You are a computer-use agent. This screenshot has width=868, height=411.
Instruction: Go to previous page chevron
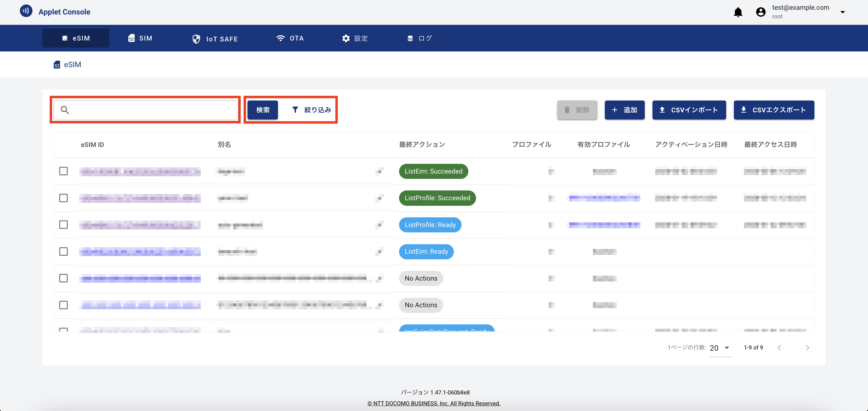click(x=779, y=348)
